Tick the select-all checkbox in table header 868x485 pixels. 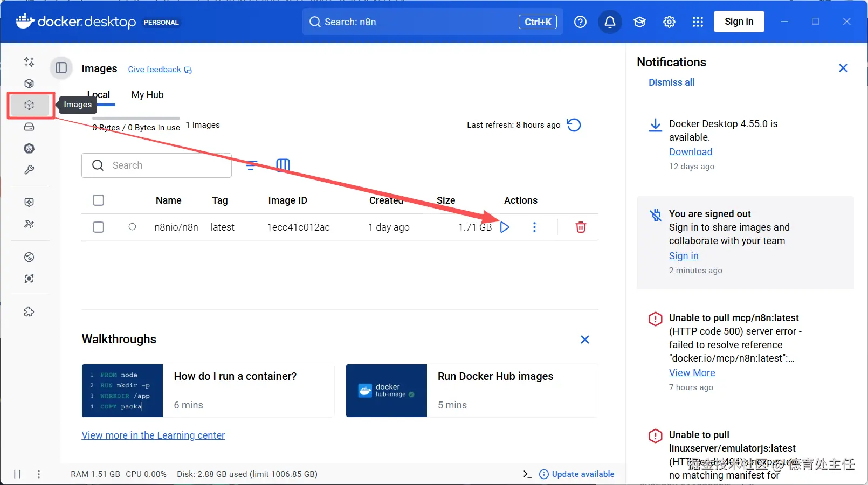(x=98, y=200)
